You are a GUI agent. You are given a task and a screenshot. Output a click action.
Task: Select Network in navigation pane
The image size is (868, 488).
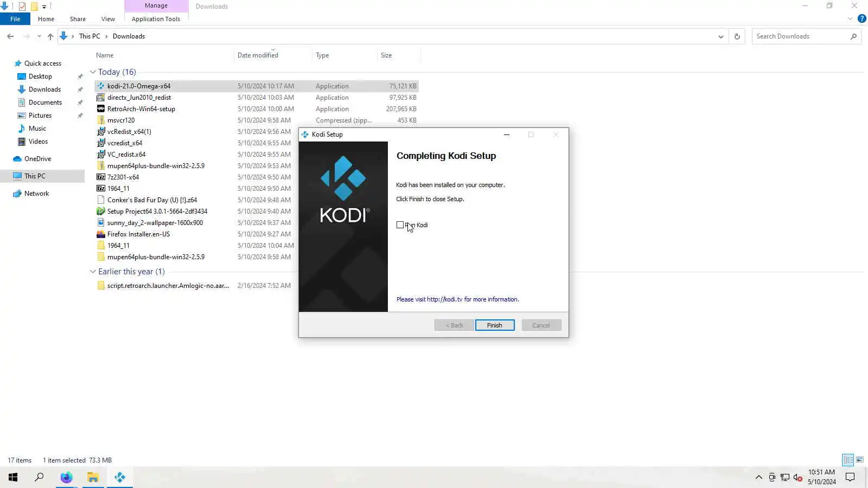tap(36, 194)
